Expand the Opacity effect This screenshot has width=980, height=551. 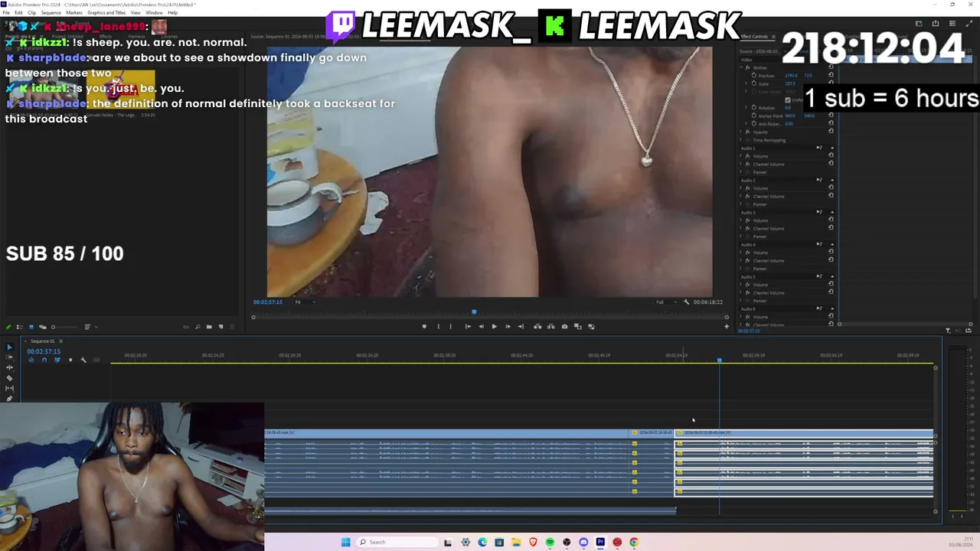(742, 132)
